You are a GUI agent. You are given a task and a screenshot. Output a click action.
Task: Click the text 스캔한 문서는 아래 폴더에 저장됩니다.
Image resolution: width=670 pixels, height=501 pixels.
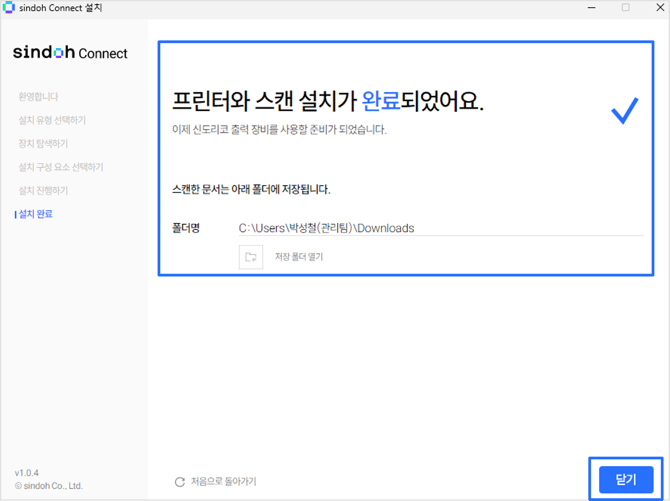click(x=251, y=189)
